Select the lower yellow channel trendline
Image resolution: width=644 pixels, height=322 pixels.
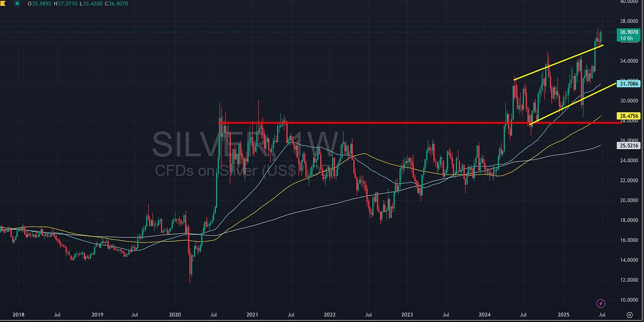coord(572,104)
